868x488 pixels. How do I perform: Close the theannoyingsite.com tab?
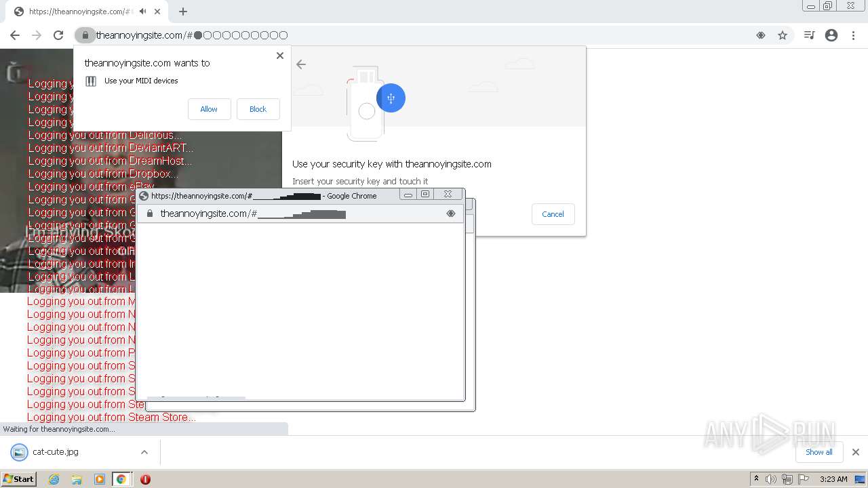(x=158, y=12)
